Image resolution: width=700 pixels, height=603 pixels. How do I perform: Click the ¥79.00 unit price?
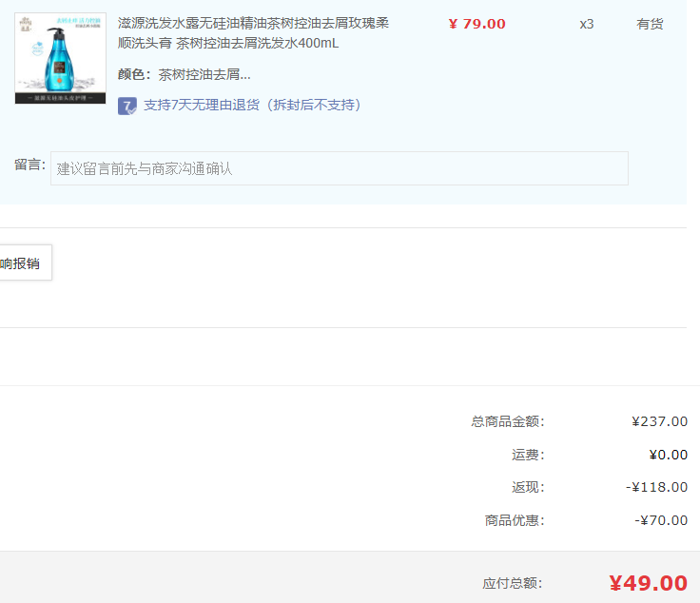click(476, 24)
